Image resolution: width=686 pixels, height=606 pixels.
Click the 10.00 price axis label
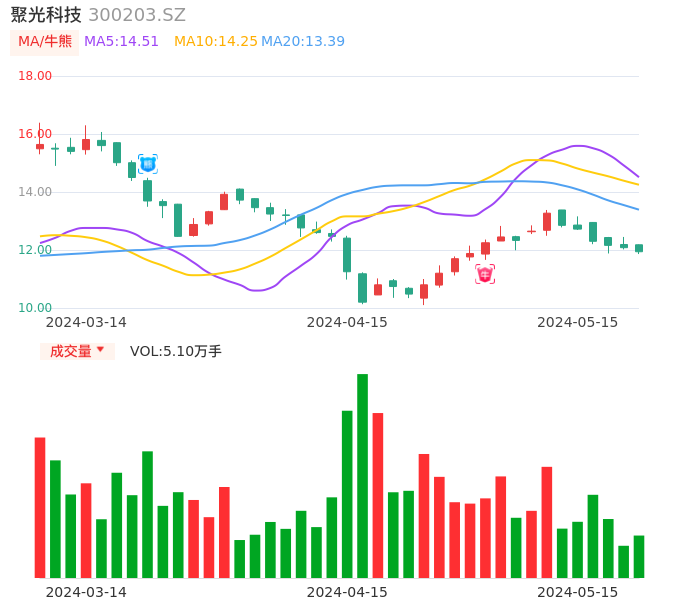point(35,308)
